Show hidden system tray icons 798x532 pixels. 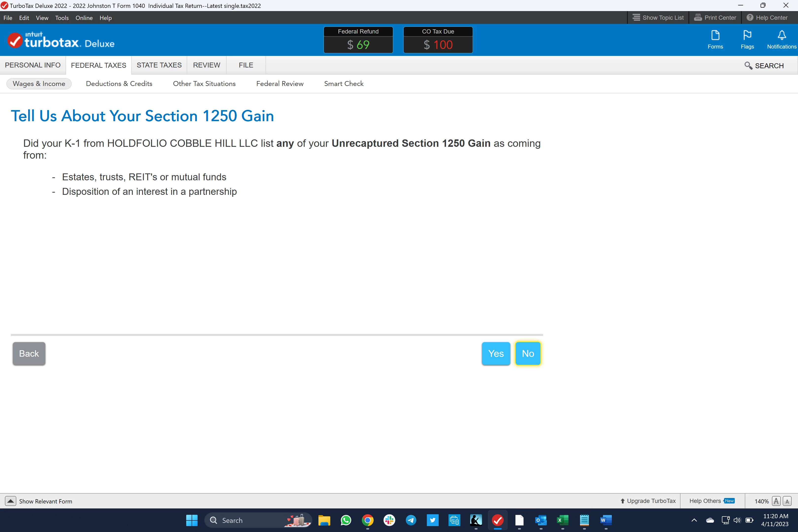pyautogui.click(x=694, y=520)
